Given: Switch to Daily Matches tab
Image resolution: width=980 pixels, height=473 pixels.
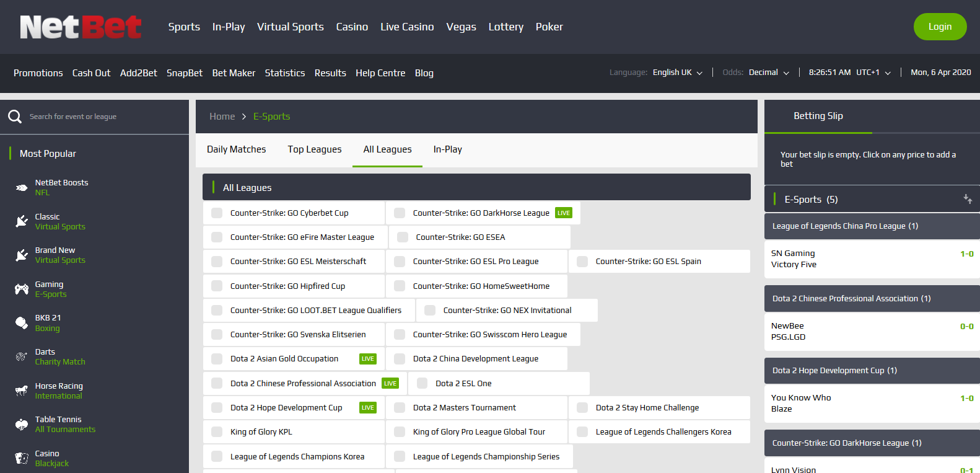Looking at the screenshot, I should point(236,149).
